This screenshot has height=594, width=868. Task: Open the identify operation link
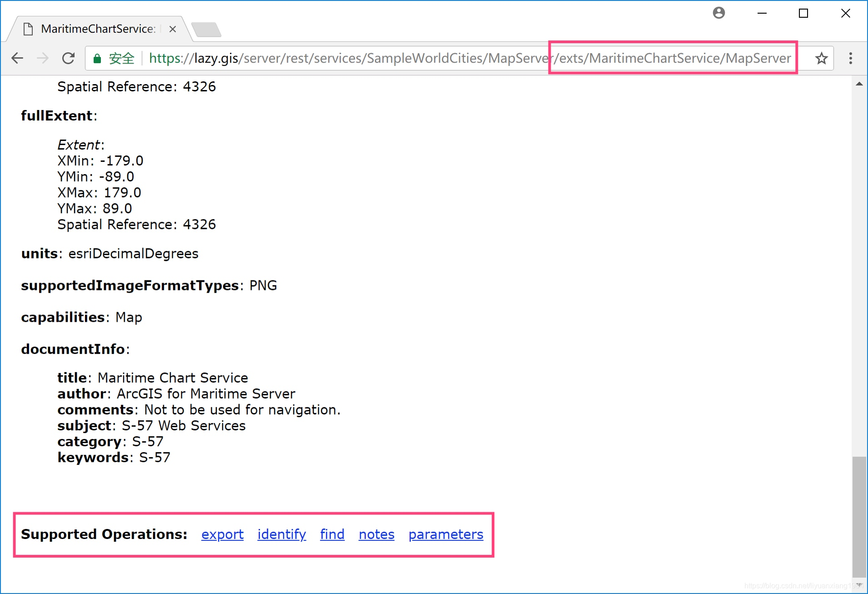click(x=282, y=534)
